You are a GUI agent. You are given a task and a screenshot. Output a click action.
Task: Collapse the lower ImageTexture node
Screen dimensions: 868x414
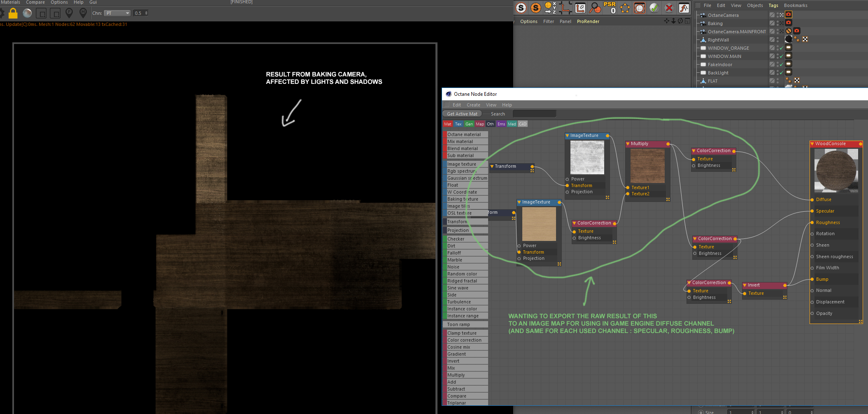[519, 202]
